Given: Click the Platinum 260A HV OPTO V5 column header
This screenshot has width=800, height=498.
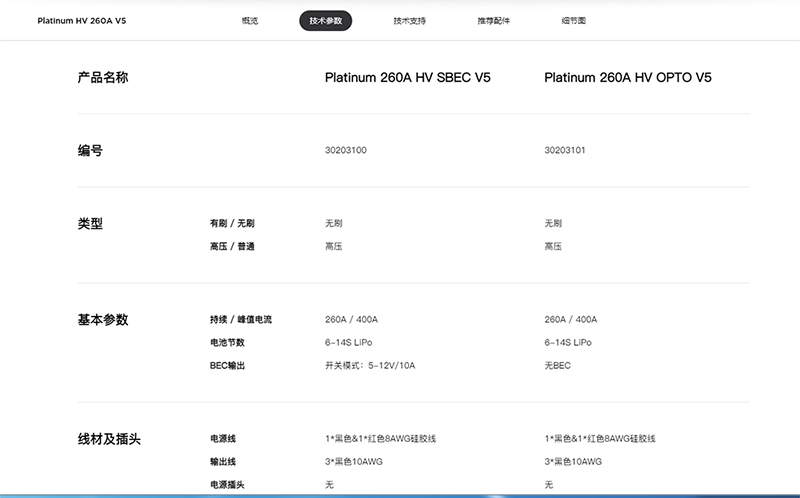Looking at the screenshot, I should [x=628, y=77].
